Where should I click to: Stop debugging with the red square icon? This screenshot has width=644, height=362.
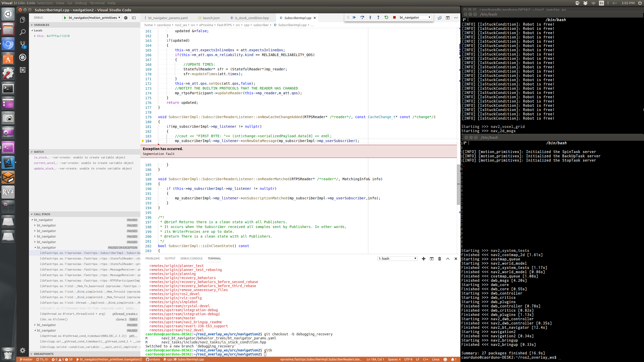tap(394, 18)
